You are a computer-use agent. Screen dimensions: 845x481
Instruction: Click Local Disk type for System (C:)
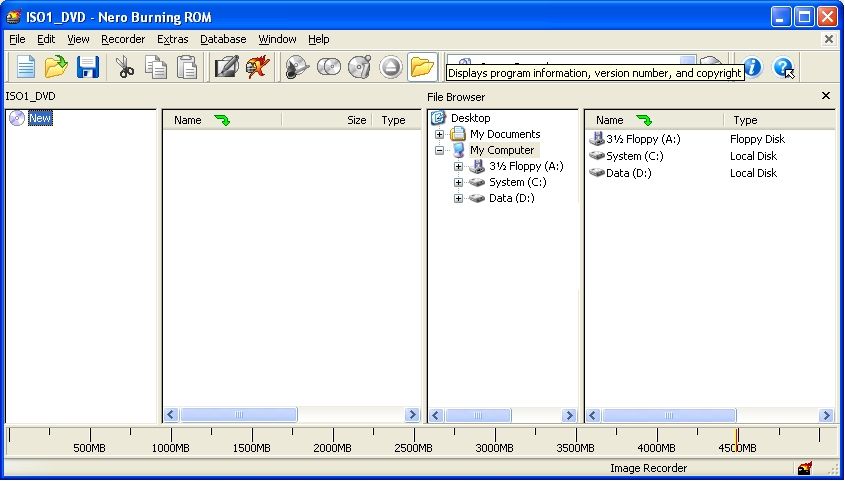[753, 156]
